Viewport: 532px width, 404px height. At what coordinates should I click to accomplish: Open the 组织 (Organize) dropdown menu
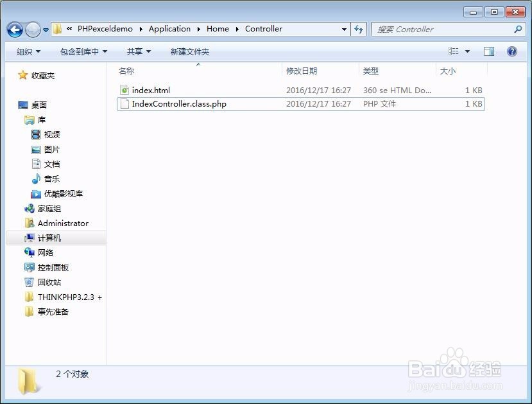coord(27,51)
